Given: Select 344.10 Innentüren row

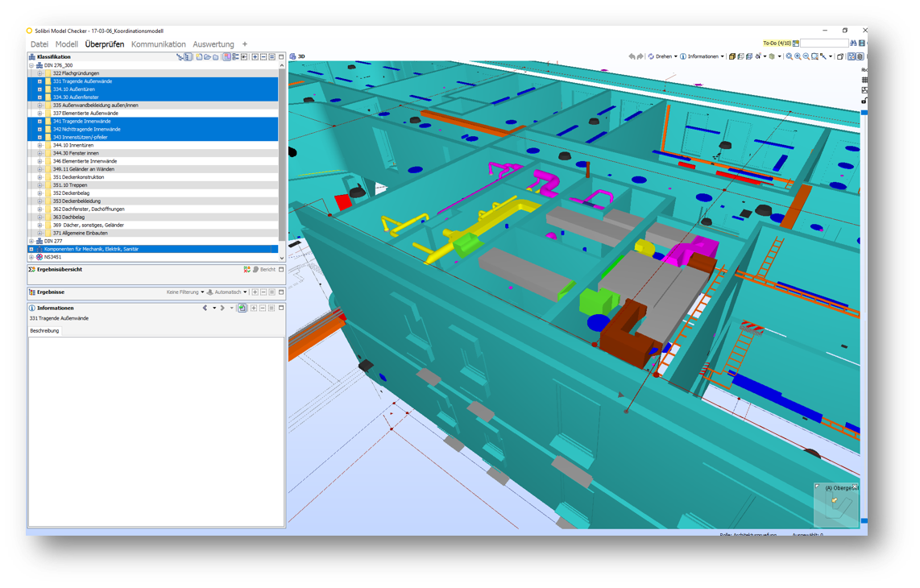Looking at the screenshot, I should pos(154,145).
